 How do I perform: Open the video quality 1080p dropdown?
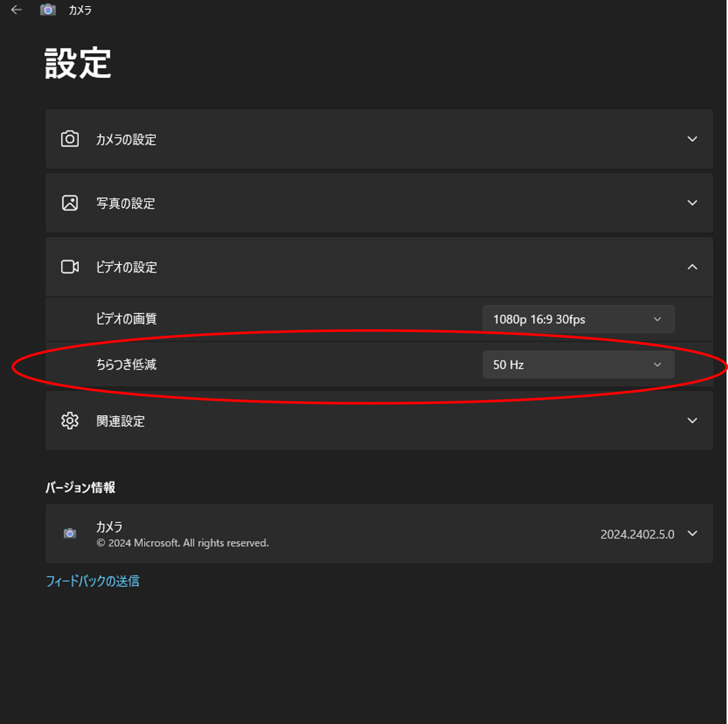click(578, 319)
